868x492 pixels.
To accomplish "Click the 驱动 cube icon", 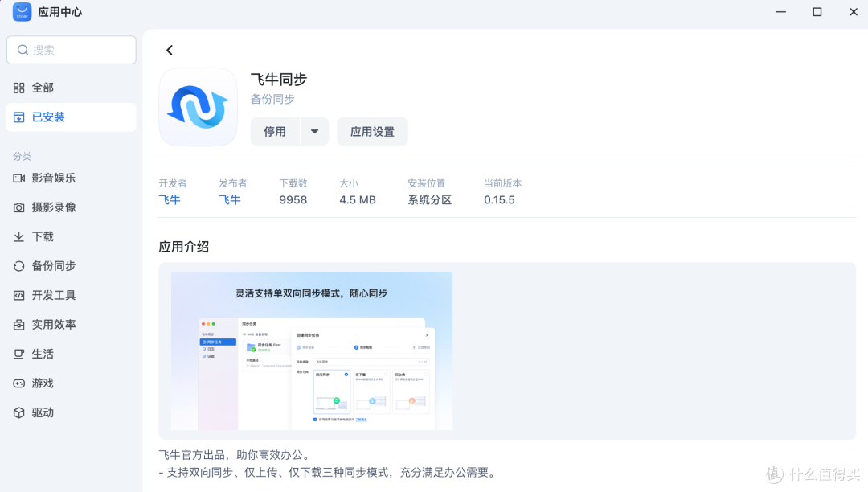I will click(18, 413).
